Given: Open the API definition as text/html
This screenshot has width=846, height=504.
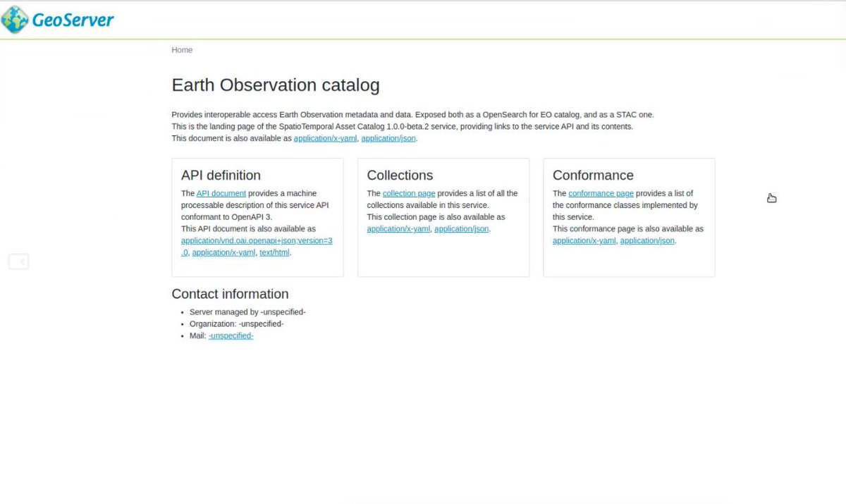Looking at the screenshot, I should [x=274, y=252].
